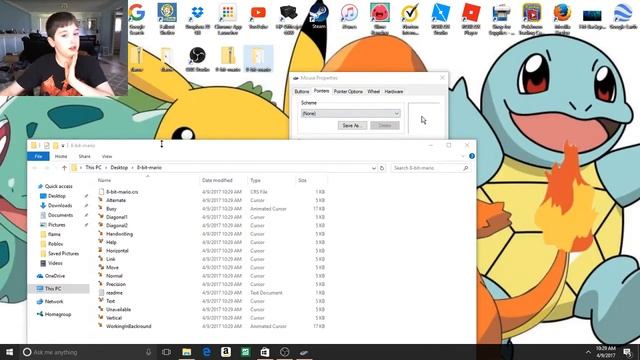The image size is (640, 360).
Task: Click Desktop in the address breadcrumb
Action: click(x=119, y=168)
